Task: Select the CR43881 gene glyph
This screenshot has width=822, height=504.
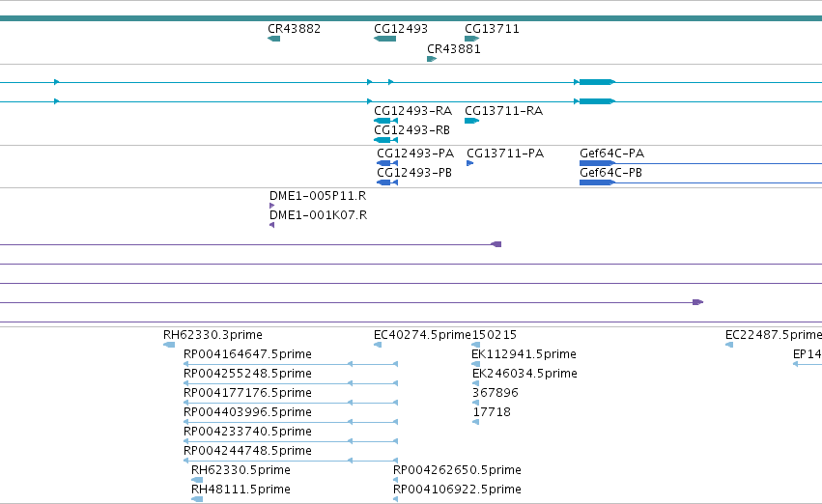Action: point(432,59)
